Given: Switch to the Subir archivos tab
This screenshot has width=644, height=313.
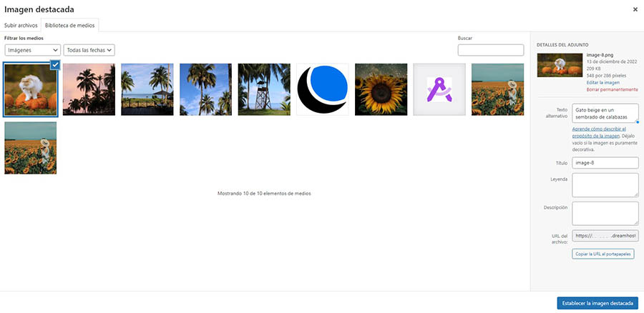Looking at the screenshot, I should (21, 25).
